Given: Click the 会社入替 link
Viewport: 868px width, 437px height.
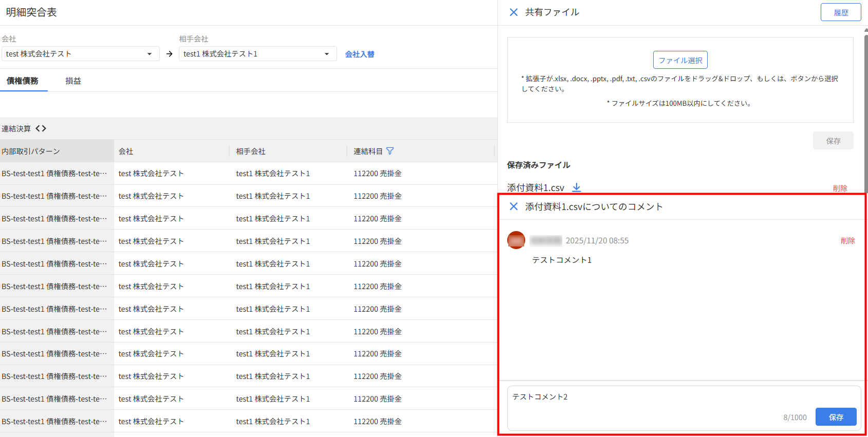Looking at the screenshot, I should pyautogui.click(x=359, y=54).
